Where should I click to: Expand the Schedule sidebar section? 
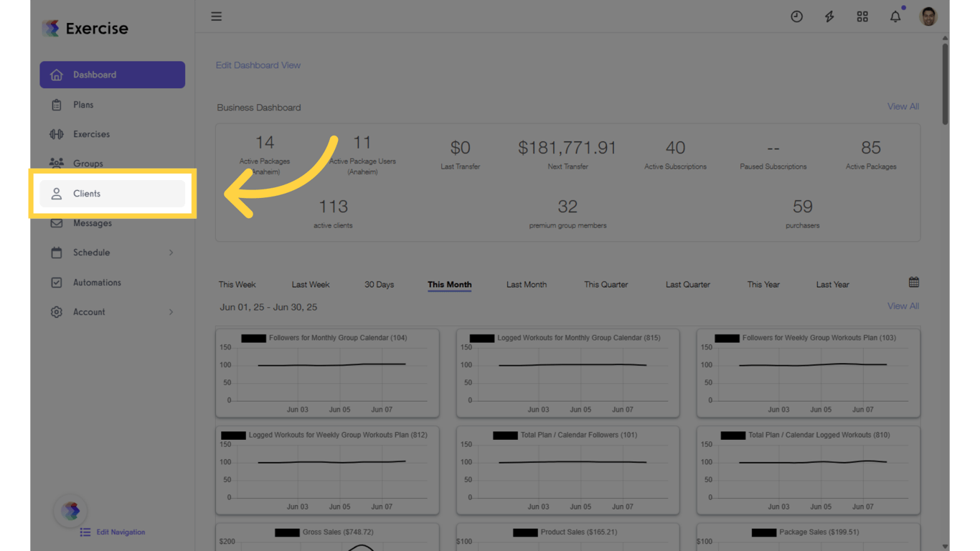(92, 252)
